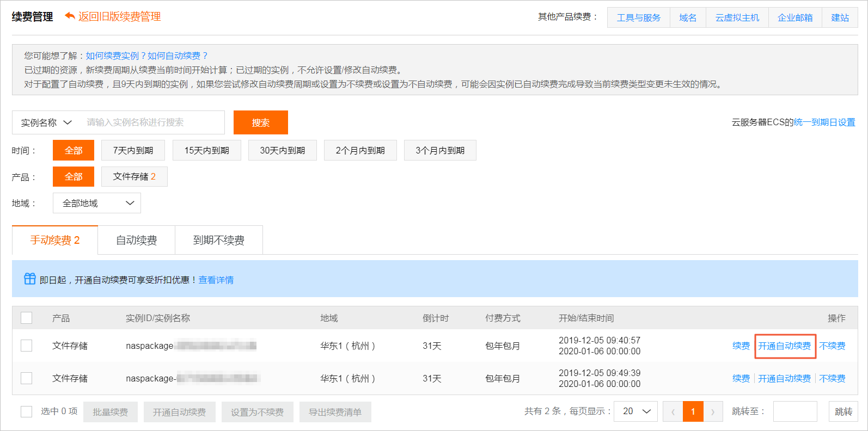Viewport: 868px width, 431px height.
Task: Toggle the bottom 选中 0 项 checkbox
Action: pos(26,411)
